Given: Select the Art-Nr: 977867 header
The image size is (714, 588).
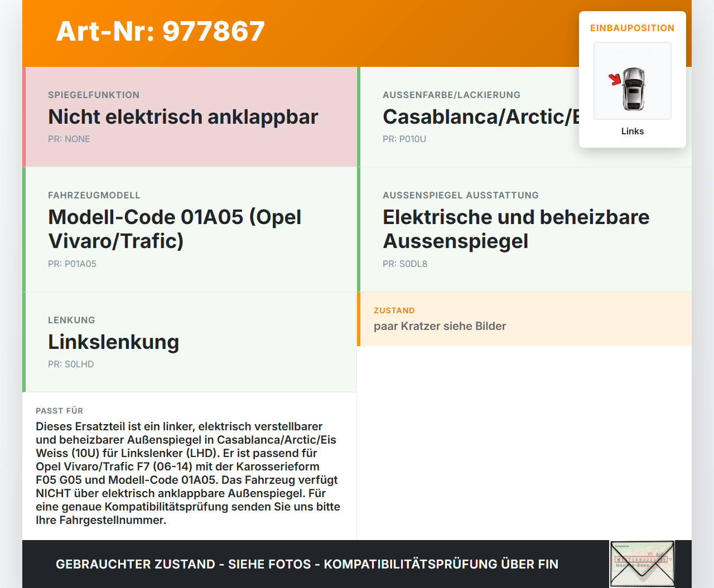Looking at the screenshot, I should 160,32.
